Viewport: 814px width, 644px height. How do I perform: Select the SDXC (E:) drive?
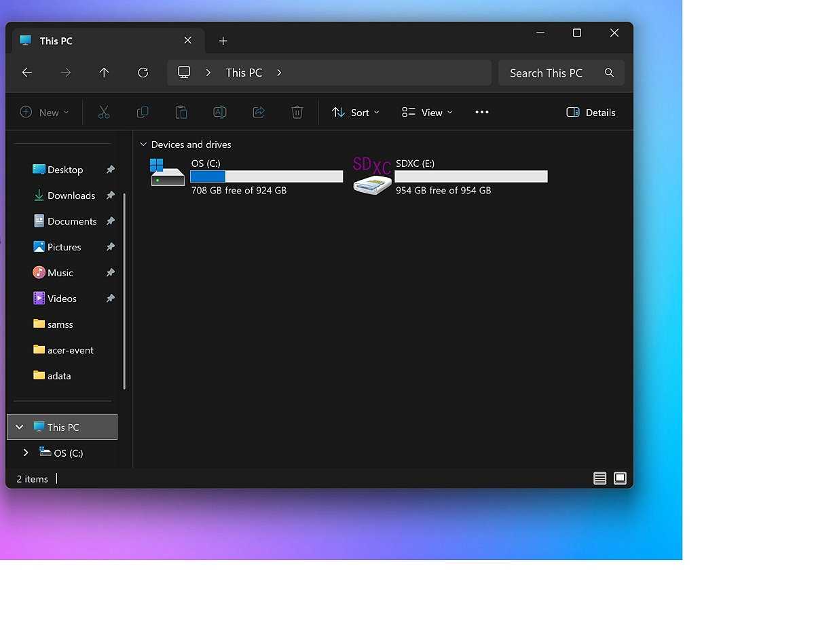click(449, 177)
